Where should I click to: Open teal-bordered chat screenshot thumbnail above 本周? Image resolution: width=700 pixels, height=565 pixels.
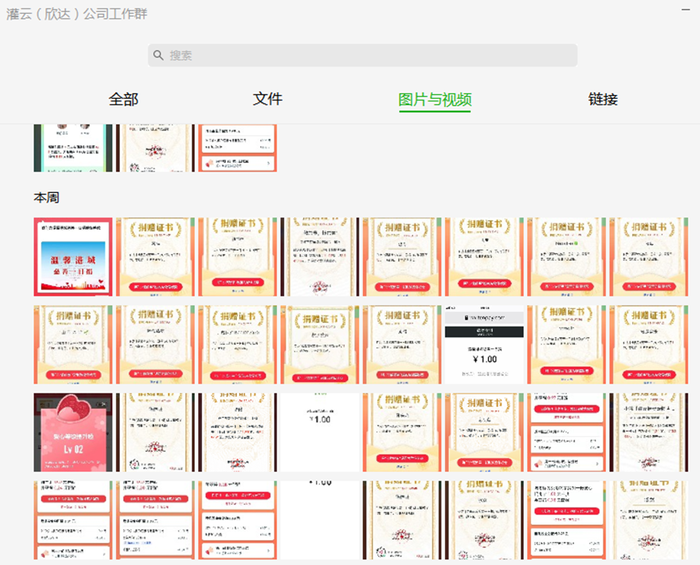point(73,148)
